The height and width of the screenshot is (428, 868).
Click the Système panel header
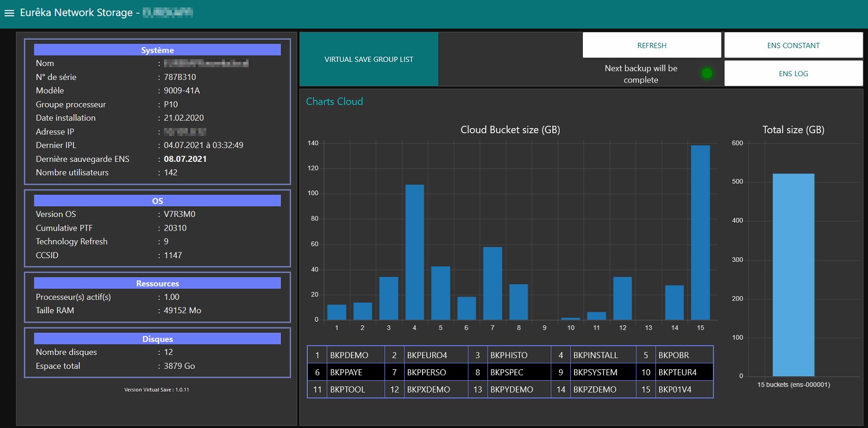point(157,50)
